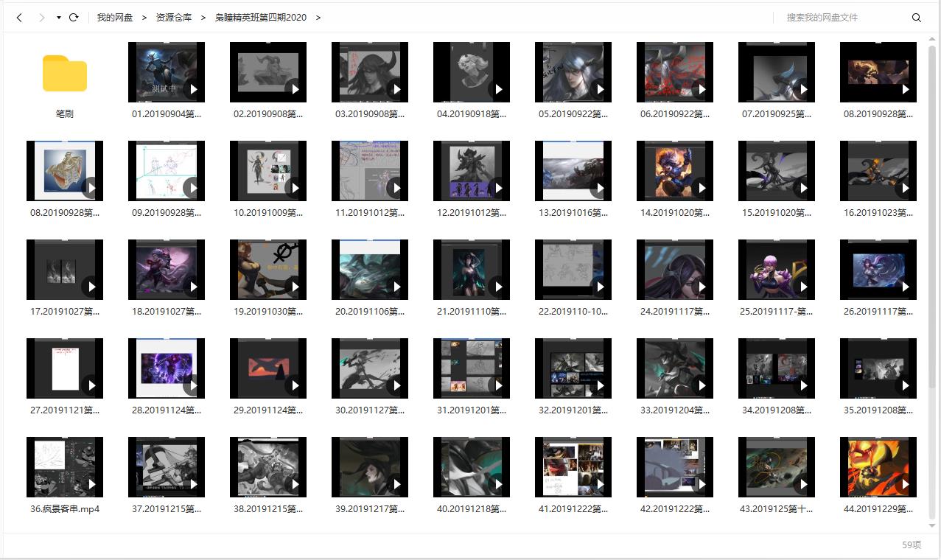Click the file name 笔刷
This screenshot has height=560, width=941.
tap(65, 114)
